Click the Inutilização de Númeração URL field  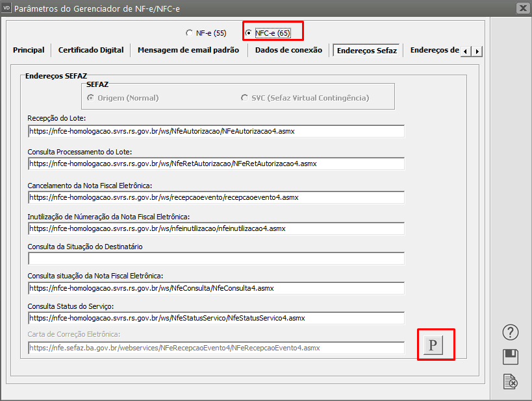tap(216, 228)
